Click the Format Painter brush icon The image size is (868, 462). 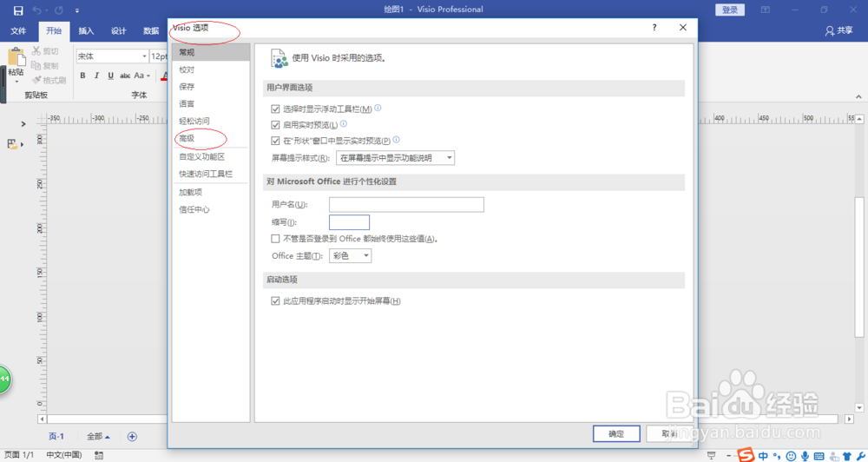(36, 80)
